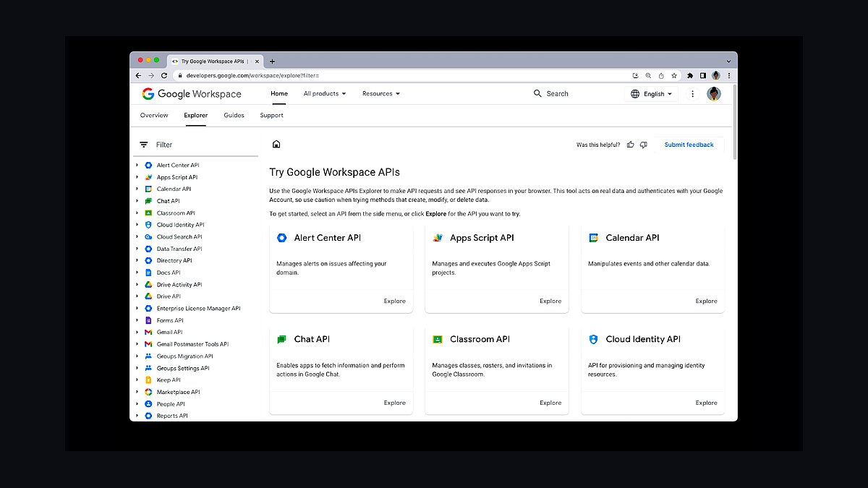Open a new browser tab with plus button
Image resolution: width=868 pixels, height=488 pixels.
273,61
